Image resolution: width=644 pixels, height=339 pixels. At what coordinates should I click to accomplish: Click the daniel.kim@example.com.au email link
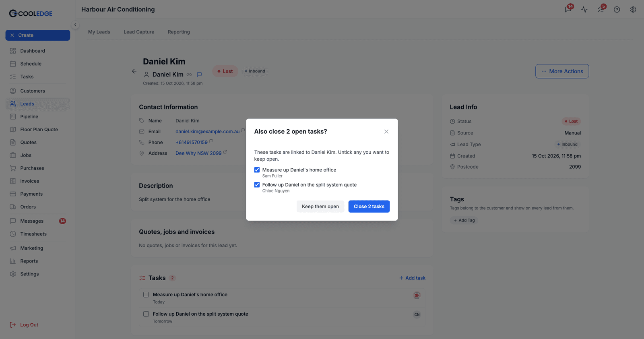click(x=207, y=132)
